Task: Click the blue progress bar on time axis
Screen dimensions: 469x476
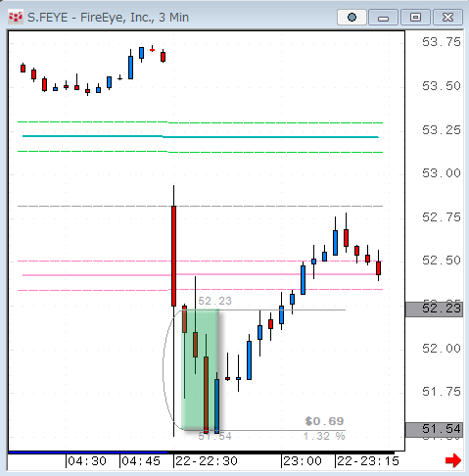Action: click(88, 452)
